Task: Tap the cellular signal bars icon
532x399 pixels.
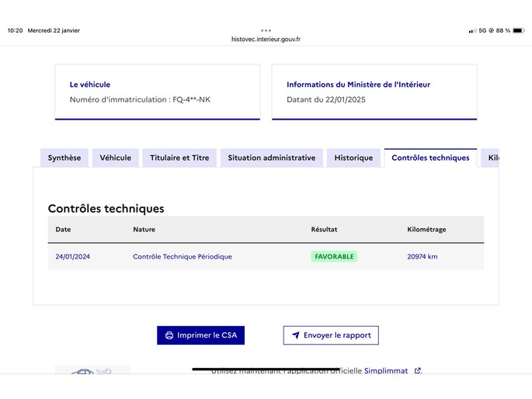Action: (472, 31)
